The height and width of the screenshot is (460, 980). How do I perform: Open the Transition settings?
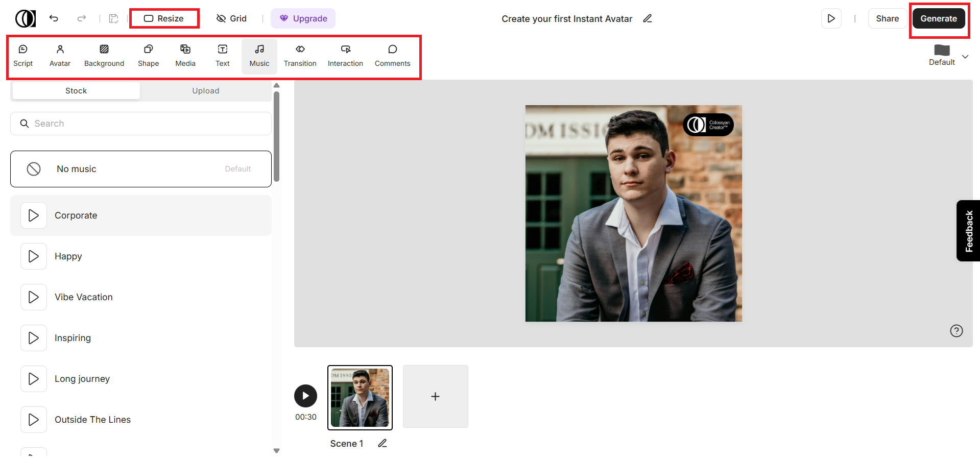(300, 55)
